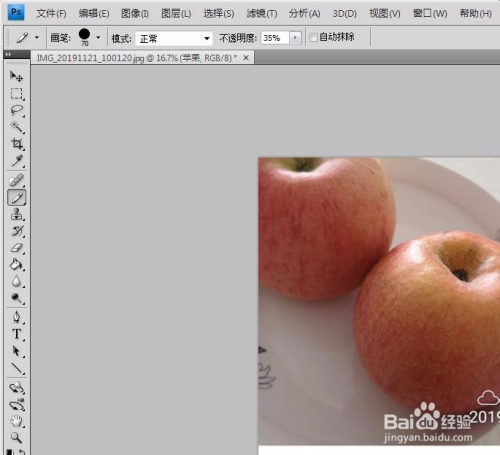Open the brush preset picker arrow
The width and height of the screenshot is (500, 455).
(98, 37)
